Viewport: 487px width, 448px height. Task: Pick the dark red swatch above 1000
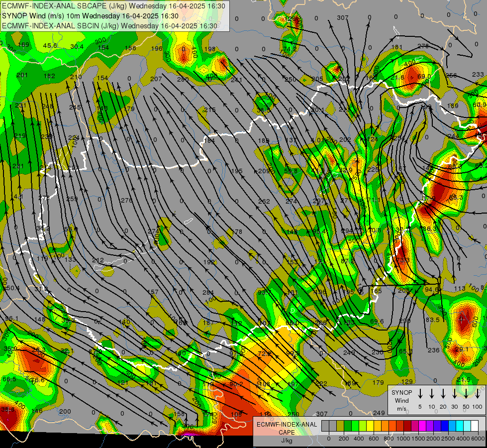(407, 426)
